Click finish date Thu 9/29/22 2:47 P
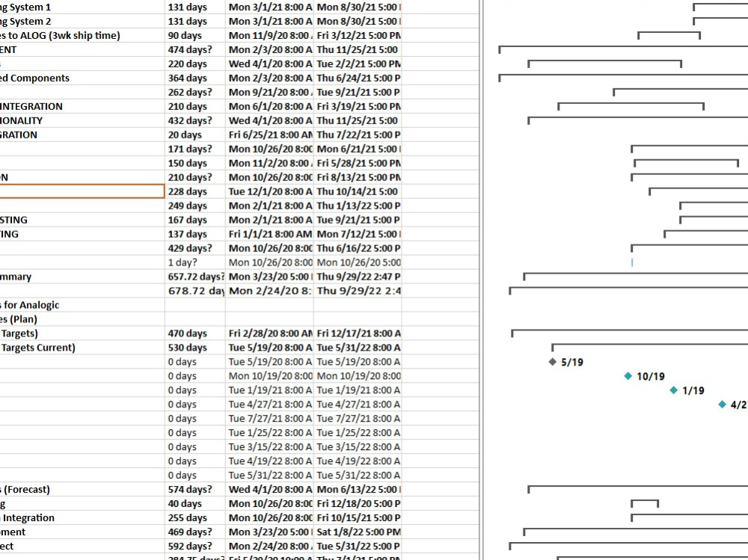Viewport: 748px width, 560px height. click(x=359, y=277)
